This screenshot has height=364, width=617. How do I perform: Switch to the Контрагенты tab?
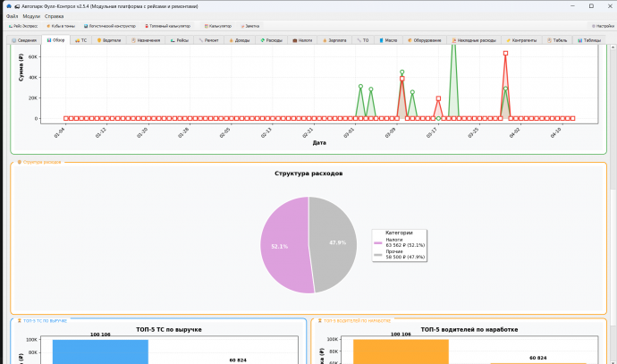[522, 40]
